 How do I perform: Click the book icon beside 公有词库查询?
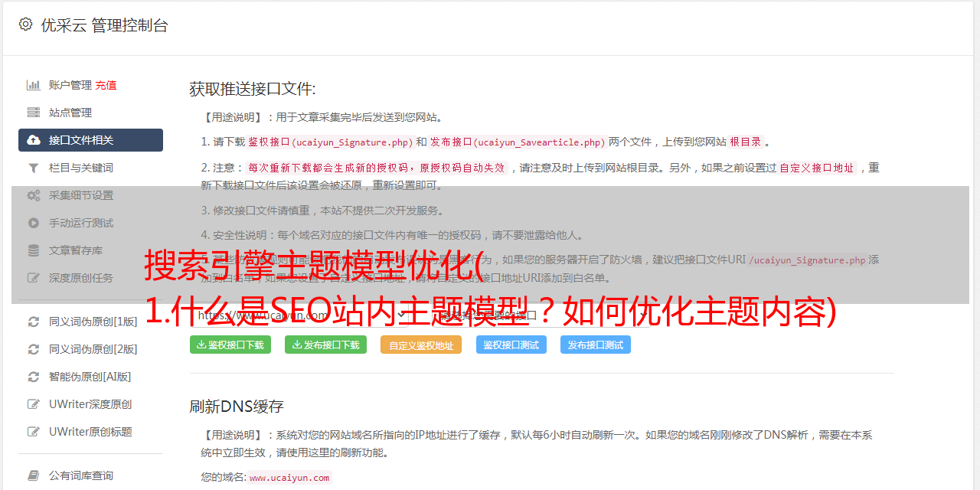[34, 475]
